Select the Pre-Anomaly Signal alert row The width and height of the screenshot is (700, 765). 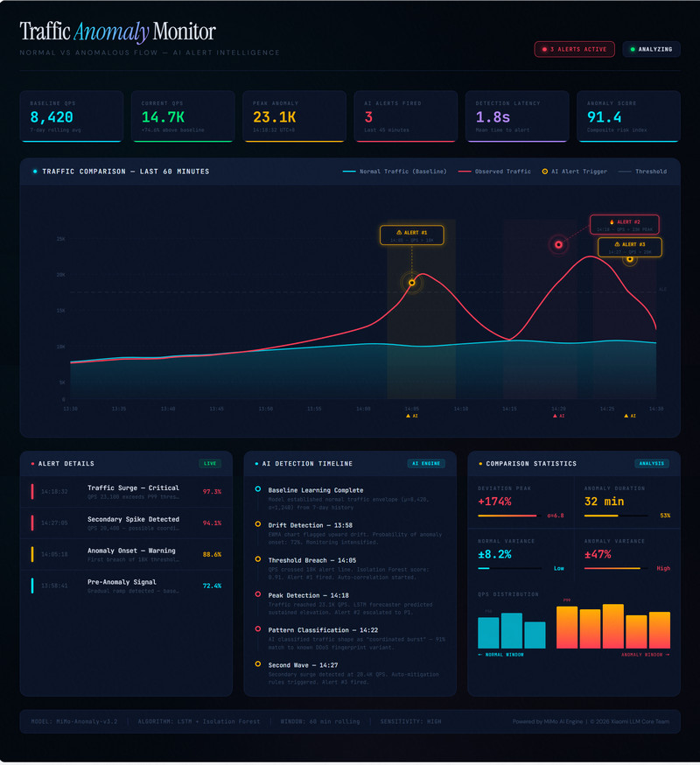(x=126, y=586)
